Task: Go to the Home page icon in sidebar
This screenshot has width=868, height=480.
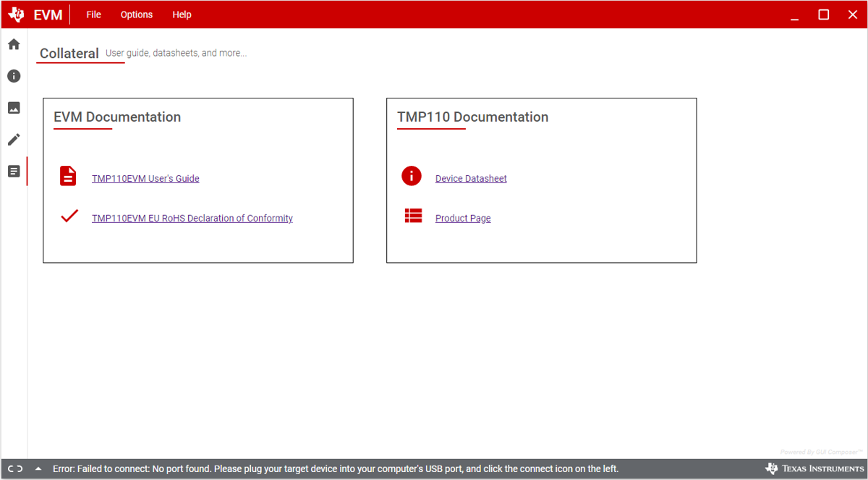Action: click(x=14, y=44)
